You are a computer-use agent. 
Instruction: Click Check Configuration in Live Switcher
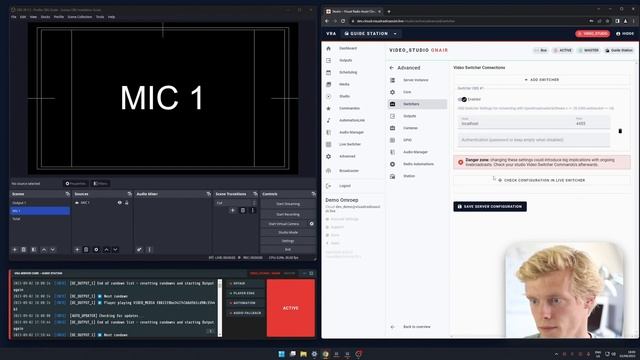tap(542, 180)
